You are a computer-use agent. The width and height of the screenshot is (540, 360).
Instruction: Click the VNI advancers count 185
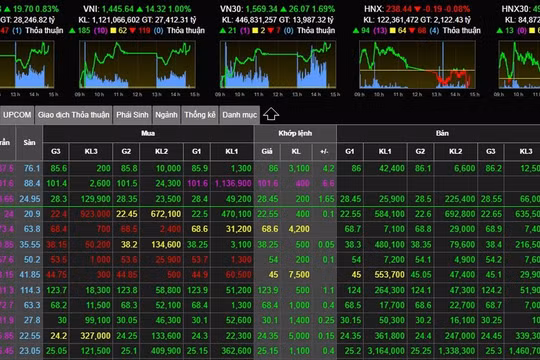(84, 31)
